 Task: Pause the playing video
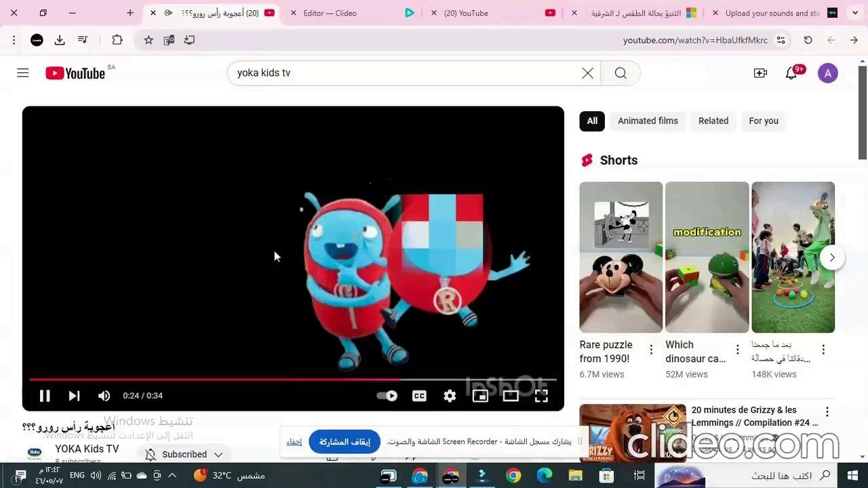tap(45, 396)
